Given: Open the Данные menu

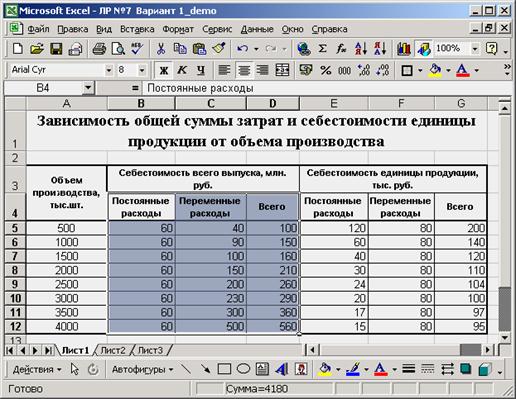Looking at the screenshot, I should pos(257,29).
